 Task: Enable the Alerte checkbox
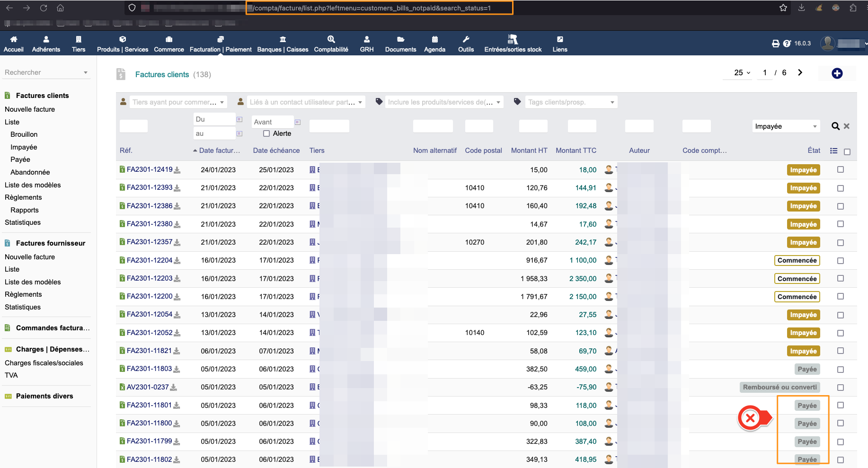pyautogui.click(x=266, y=133)
